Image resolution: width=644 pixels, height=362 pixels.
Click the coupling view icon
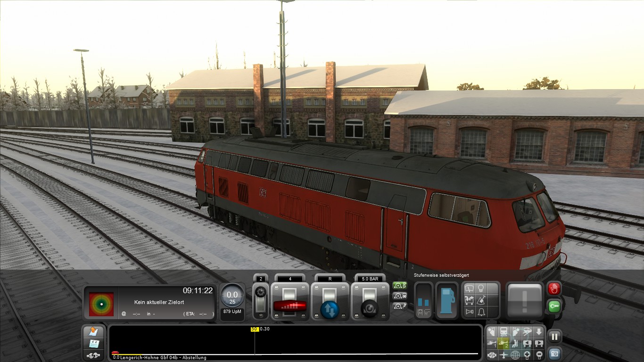pyautogui.click(x=492, y=354)
